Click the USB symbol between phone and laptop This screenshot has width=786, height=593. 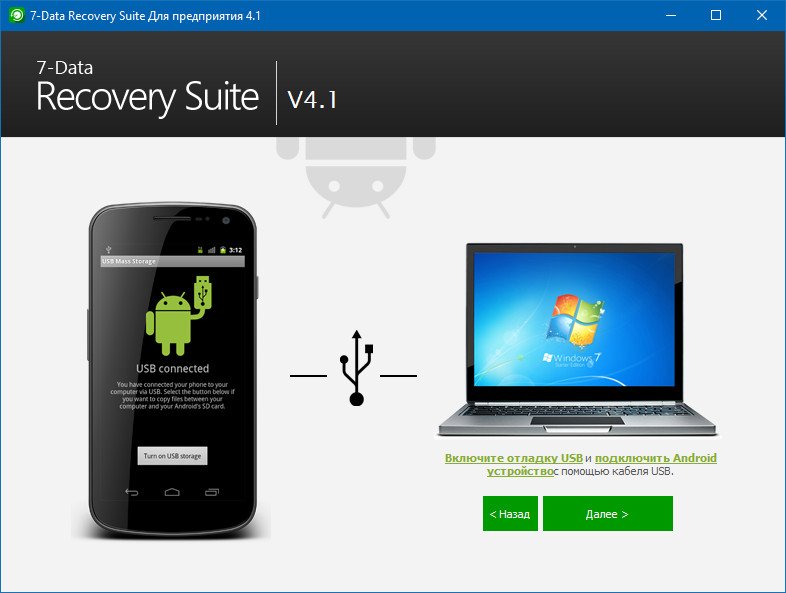tap(356, 368)
